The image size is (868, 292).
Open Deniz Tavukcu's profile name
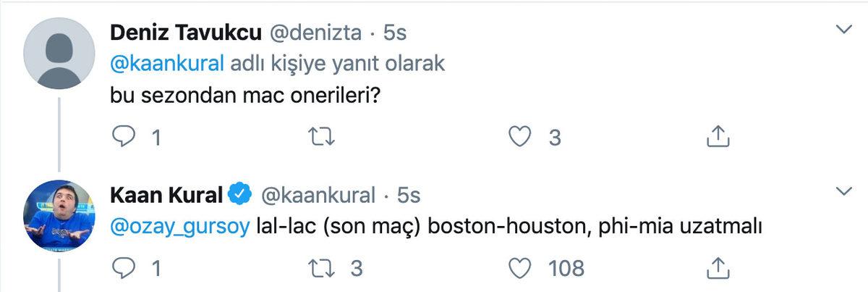point(185,33)
